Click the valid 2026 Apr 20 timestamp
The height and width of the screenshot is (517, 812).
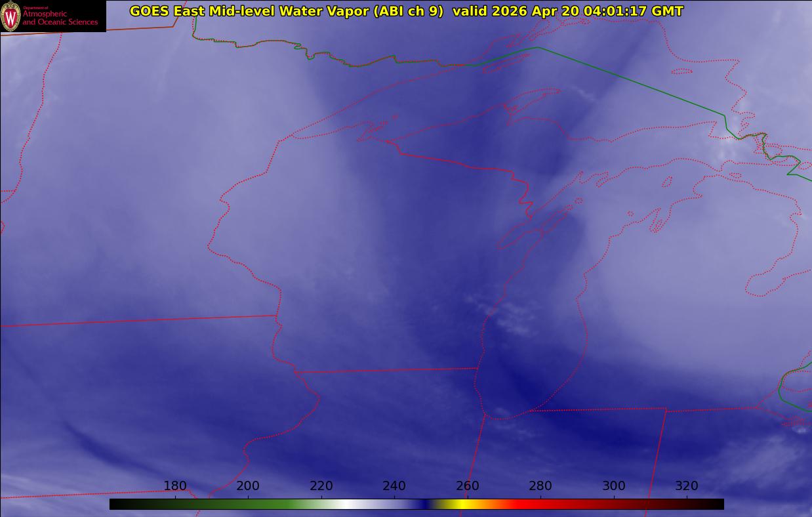tap(568, 11)
